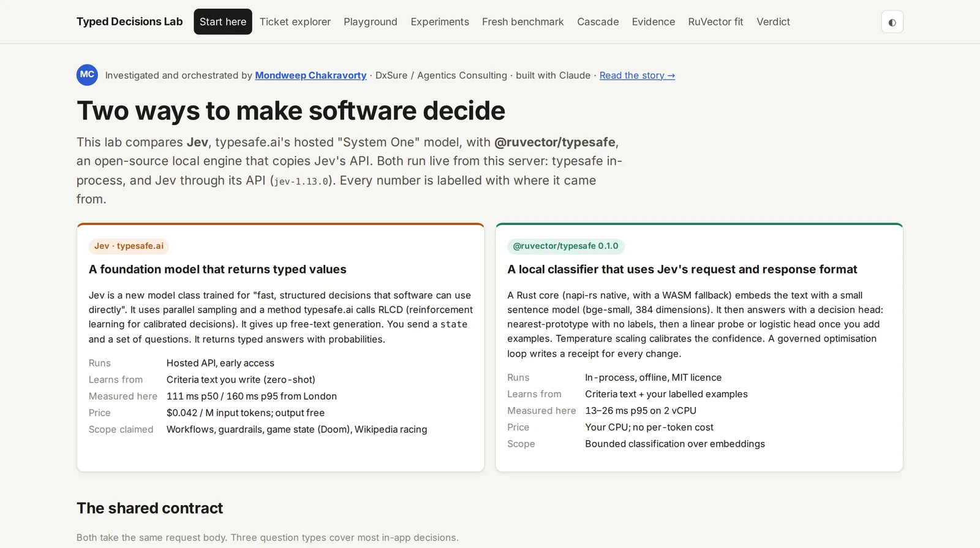
Task: Click the Both take the same request body text
Action: coord(267,538)
